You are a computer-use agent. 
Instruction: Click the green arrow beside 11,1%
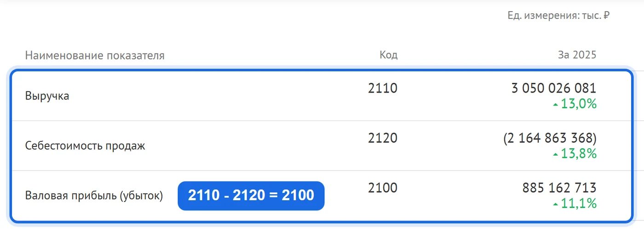pos(556,204)
